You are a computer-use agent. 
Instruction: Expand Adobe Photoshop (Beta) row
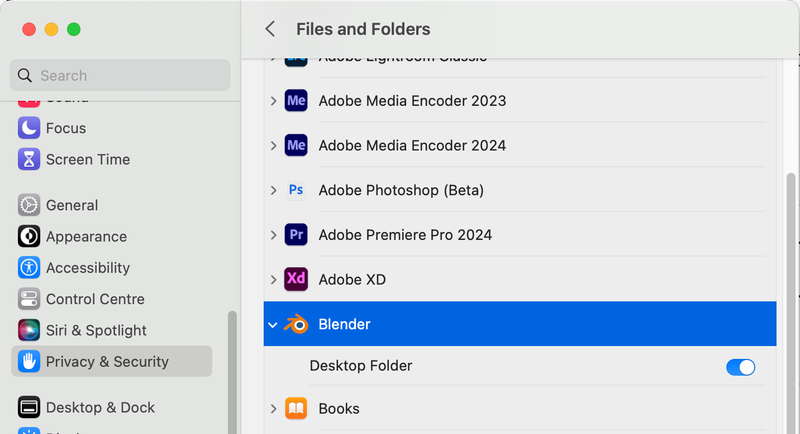coord(273,190)
